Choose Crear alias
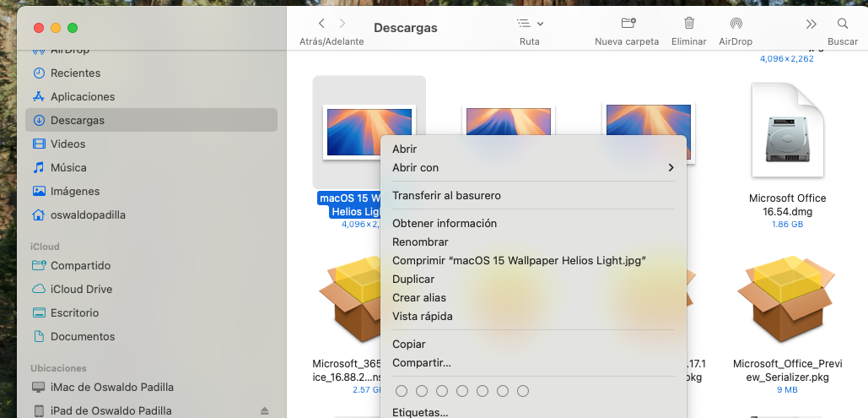 [534, 298]
